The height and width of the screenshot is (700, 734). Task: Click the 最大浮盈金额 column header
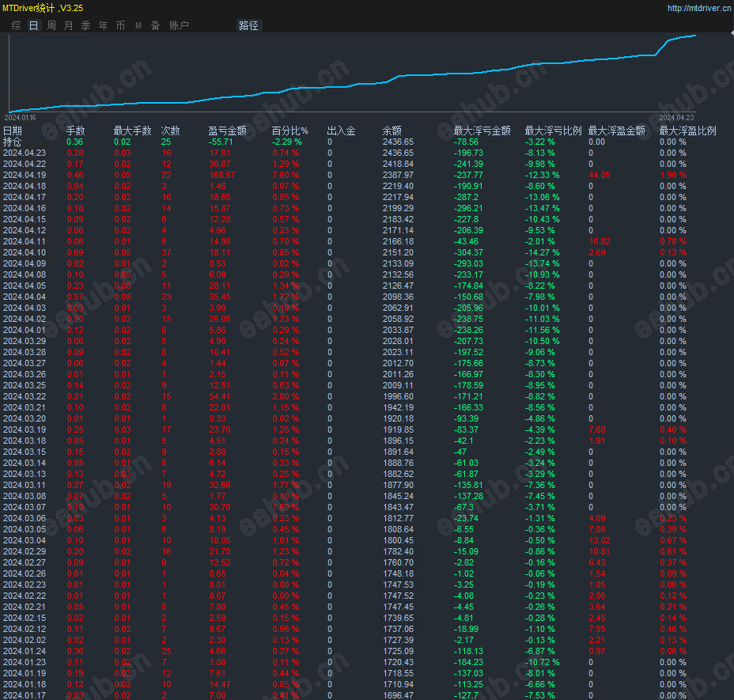(616, 131)
